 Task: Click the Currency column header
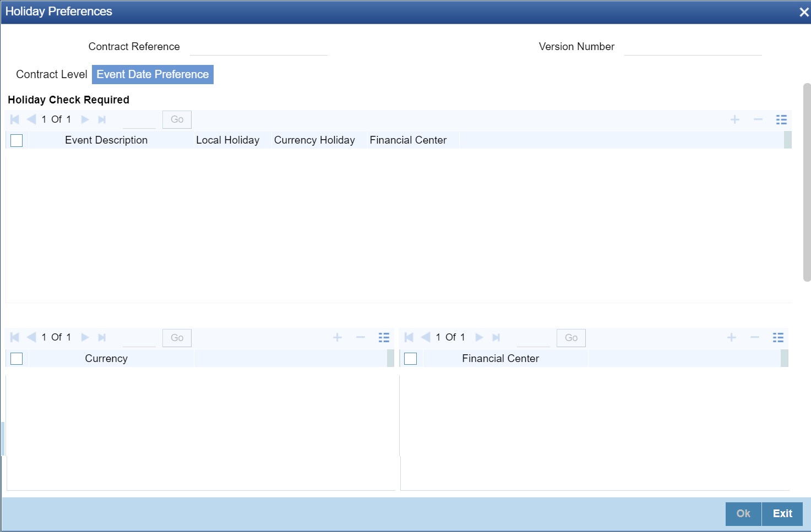(x=106, y=359)
